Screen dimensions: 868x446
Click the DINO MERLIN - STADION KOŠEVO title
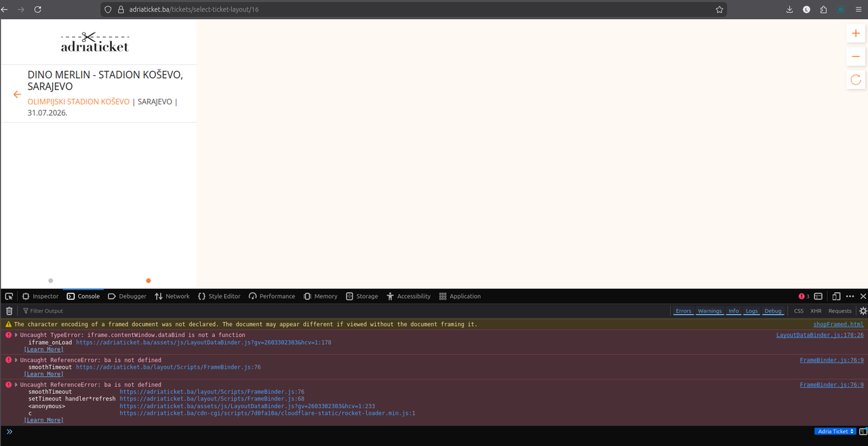pyautogui.click(x=105, y=81)
